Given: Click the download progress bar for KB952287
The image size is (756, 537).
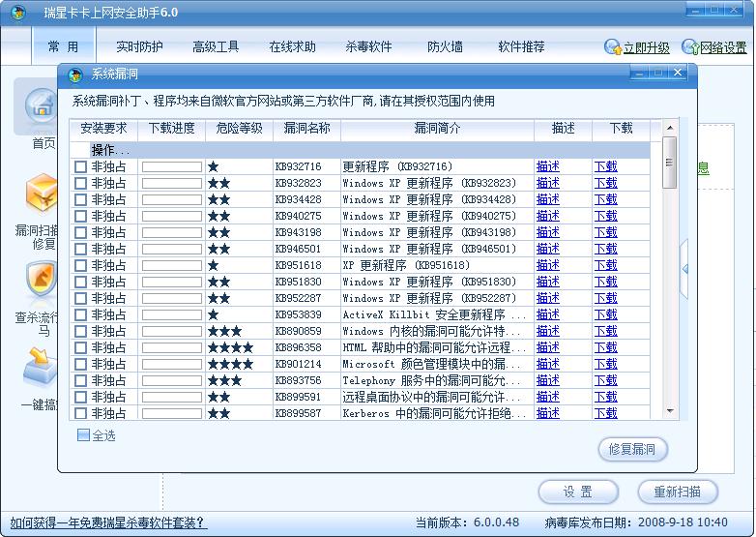Looking at the screenshot, I should 172,298.
